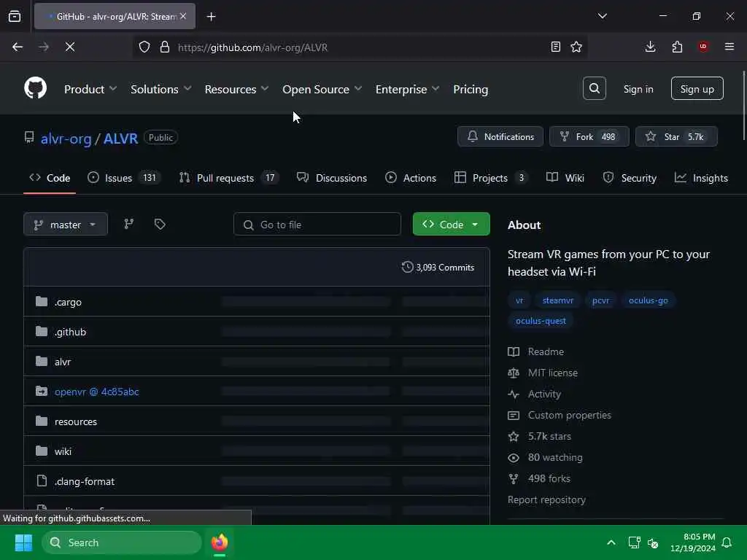The image size is (747, 560).
Task: Switch to the Wiki tab
Action: coord(565,178)
